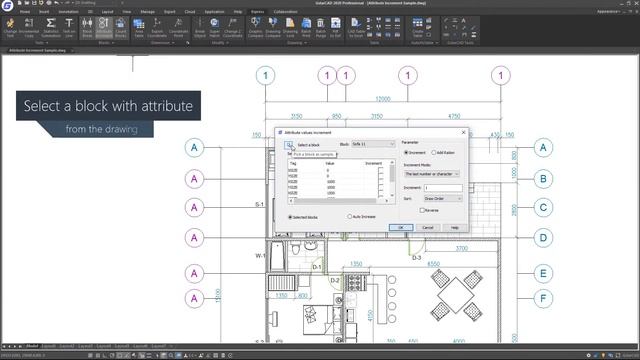Click Cancel in the increment dialog

point(428,227)
